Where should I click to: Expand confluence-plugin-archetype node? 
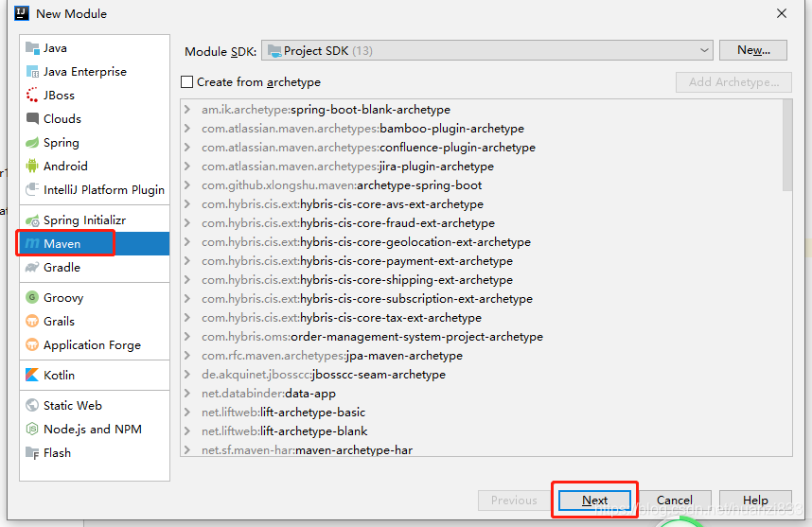coord(187,148)
